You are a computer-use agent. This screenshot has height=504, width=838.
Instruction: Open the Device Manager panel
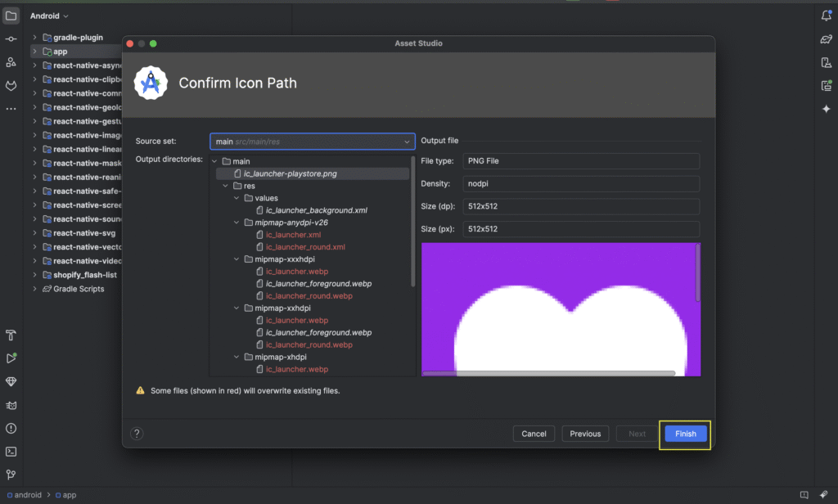[827, 62]
